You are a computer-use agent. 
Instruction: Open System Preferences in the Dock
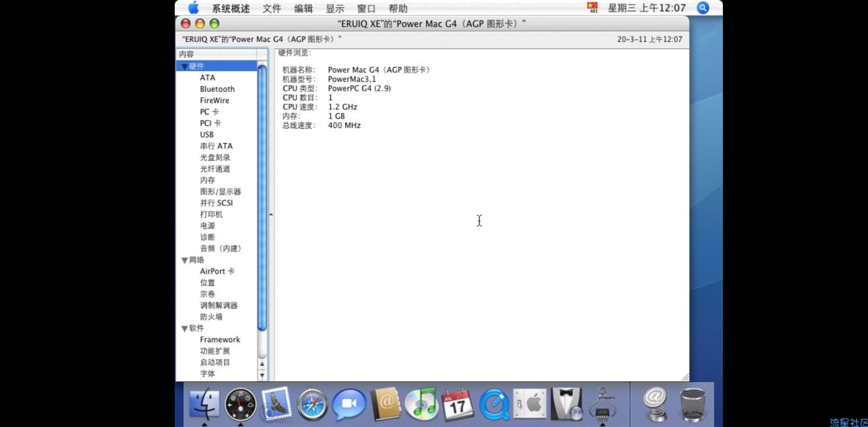tap(530, 404)
